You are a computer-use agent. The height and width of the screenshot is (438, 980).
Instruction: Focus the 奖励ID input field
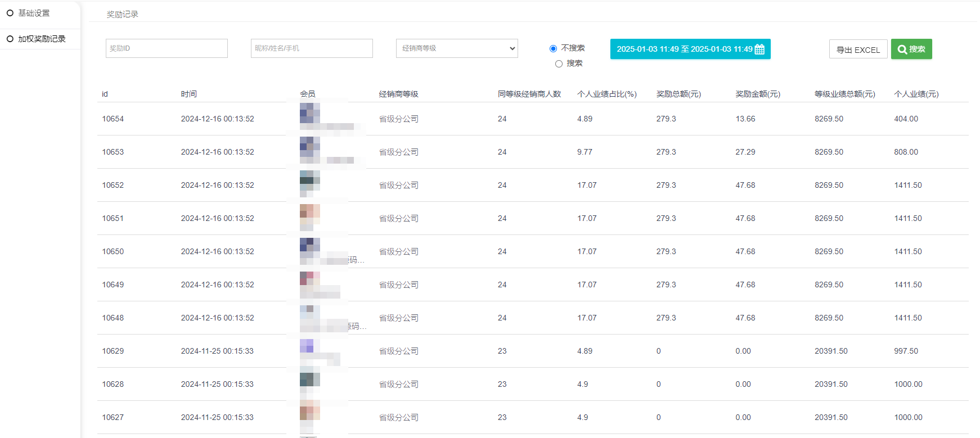click(x=167, y=48)
